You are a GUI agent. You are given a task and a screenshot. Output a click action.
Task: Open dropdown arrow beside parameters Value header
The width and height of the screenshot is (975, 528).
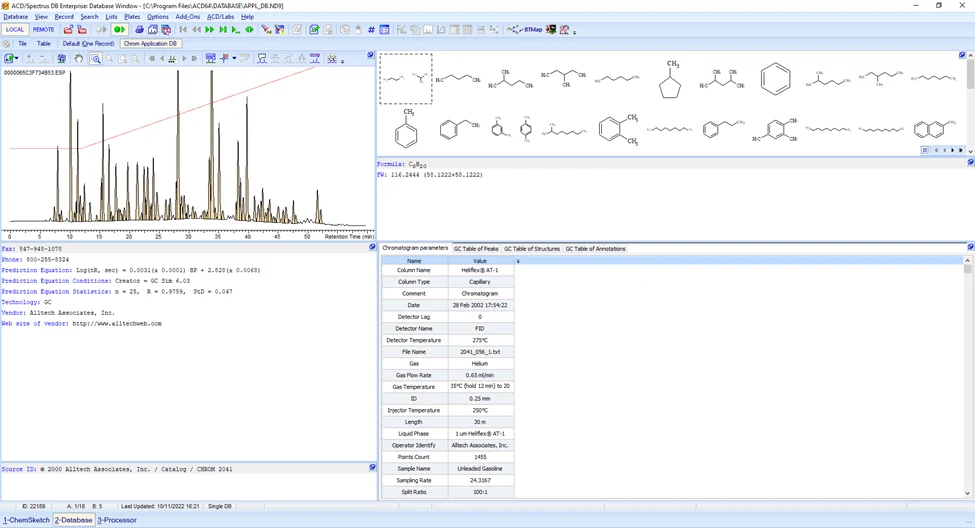click(x=518, y=261)
